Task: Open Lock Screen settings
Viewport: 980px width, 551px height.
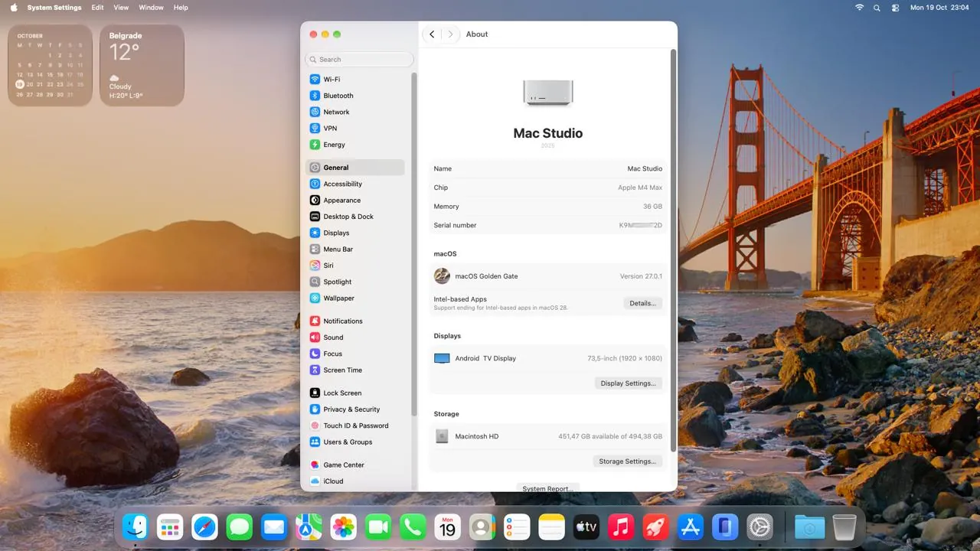Action: point(355,393)
